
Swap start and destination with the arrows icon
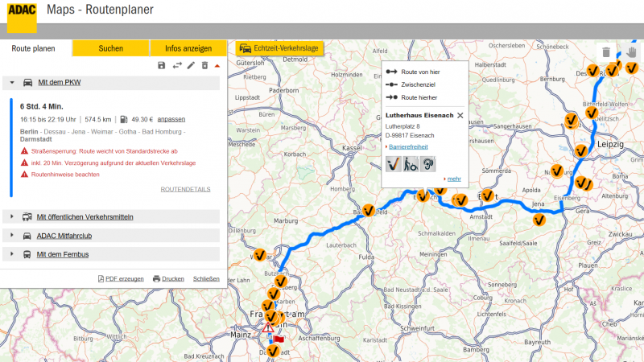177,65
